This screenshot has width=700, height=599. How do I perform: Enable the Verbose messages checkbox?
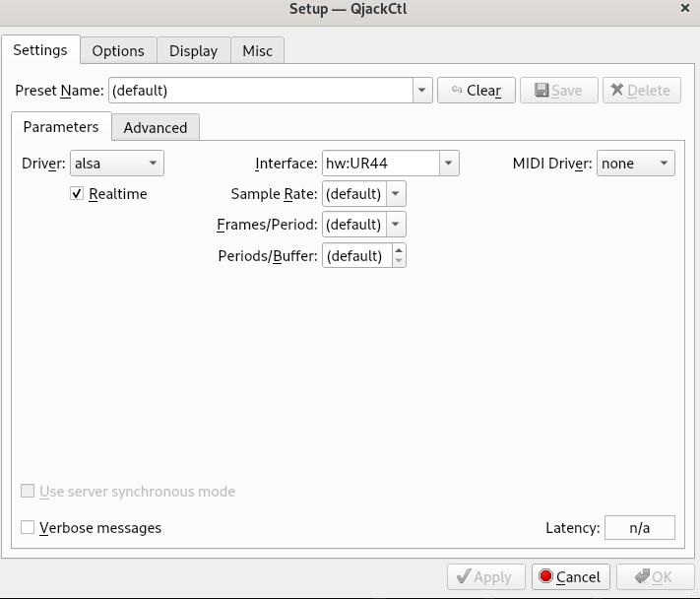[x=28, y=527]
